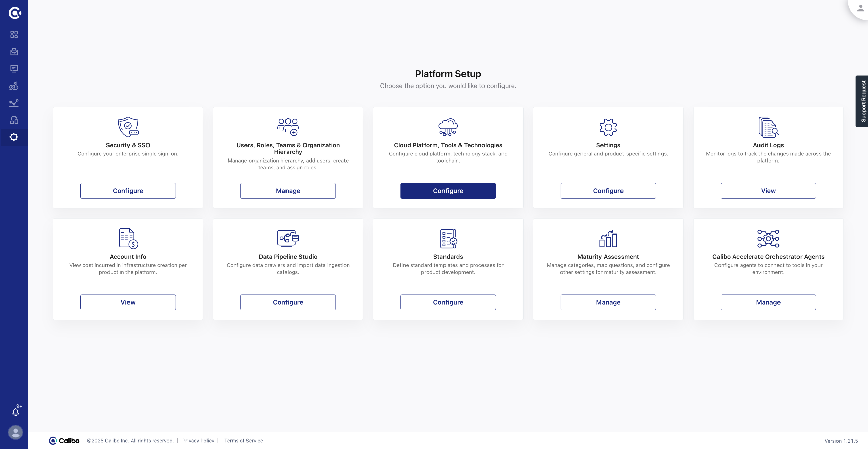This screenshot has width=868, height=449.
Task: Click Configure under Cloud Platform, Tools & Technologies
Action: [x=448, y=191]
